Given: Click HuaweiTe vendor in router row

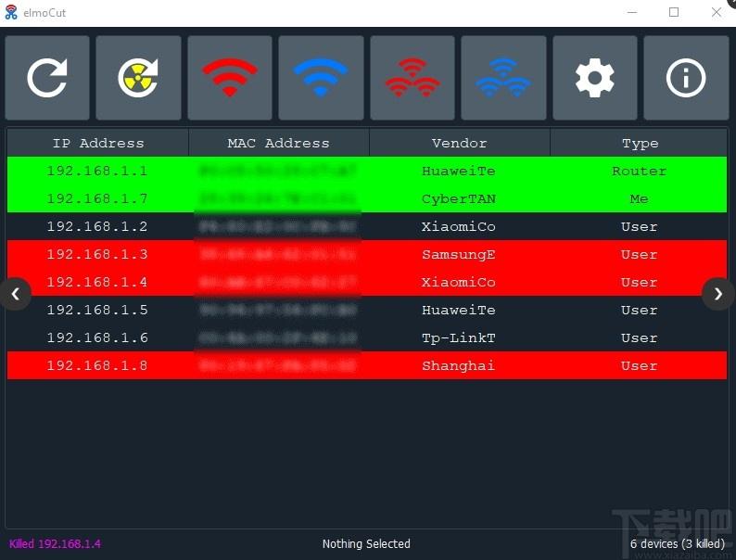Looking at the screenshot, I should [459, 171].
